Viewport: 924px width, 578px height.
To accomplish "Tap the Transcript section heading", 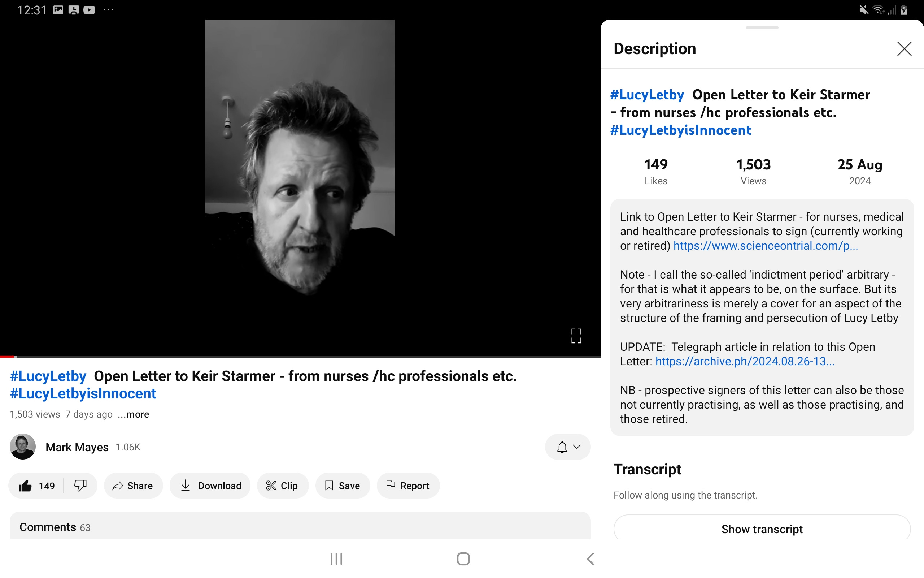I will [647, 469].
